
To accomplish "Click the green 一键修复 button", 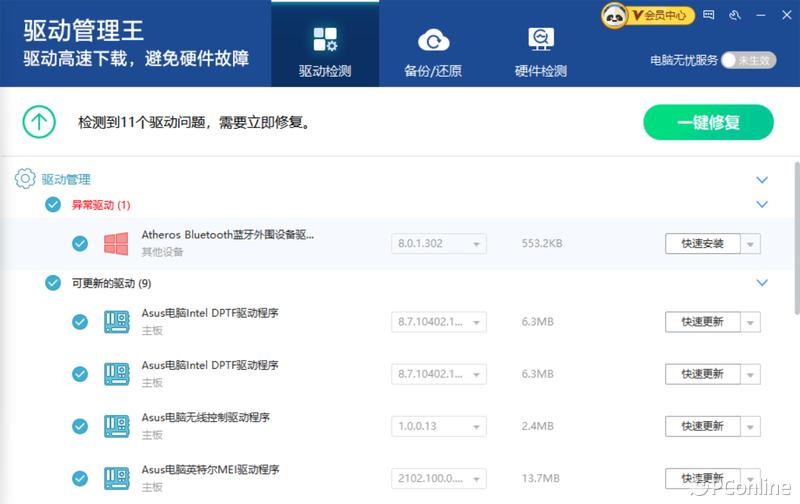I will (x=708, y=122).
